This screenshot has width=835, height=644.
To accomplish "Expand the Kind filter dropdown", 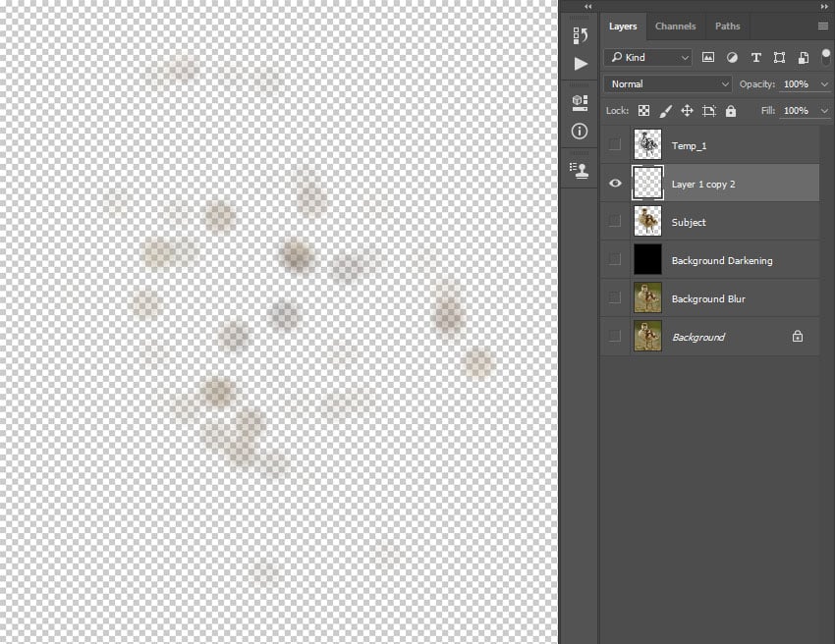I will pyautogui.click(x=685, y=57).
